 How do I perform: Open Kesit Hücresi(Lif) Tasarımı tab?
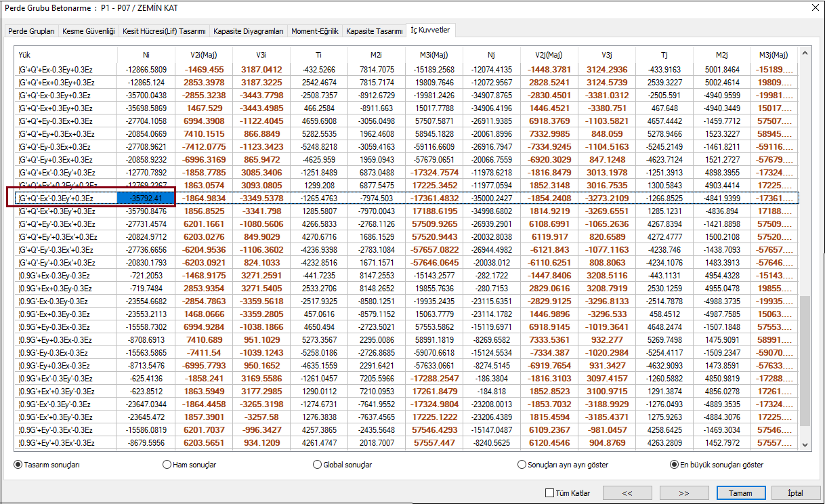coord(164,31)
